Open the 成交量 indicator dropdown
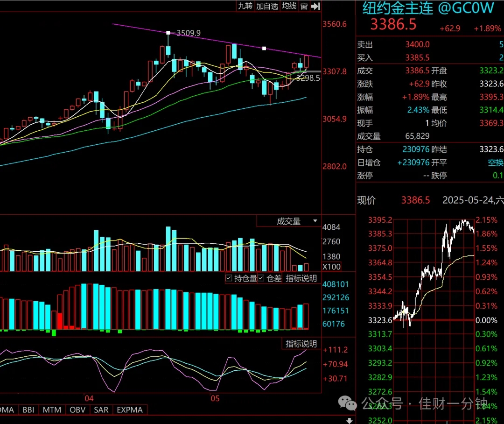 289,221
